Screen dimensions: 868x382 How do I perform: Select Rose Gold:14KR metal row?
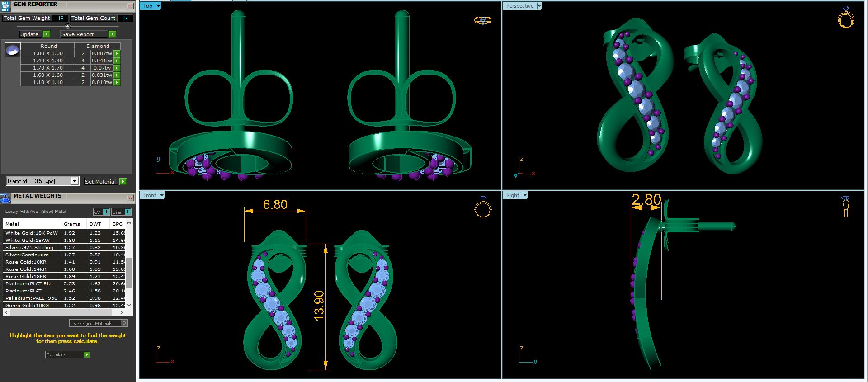pos(64,269)
